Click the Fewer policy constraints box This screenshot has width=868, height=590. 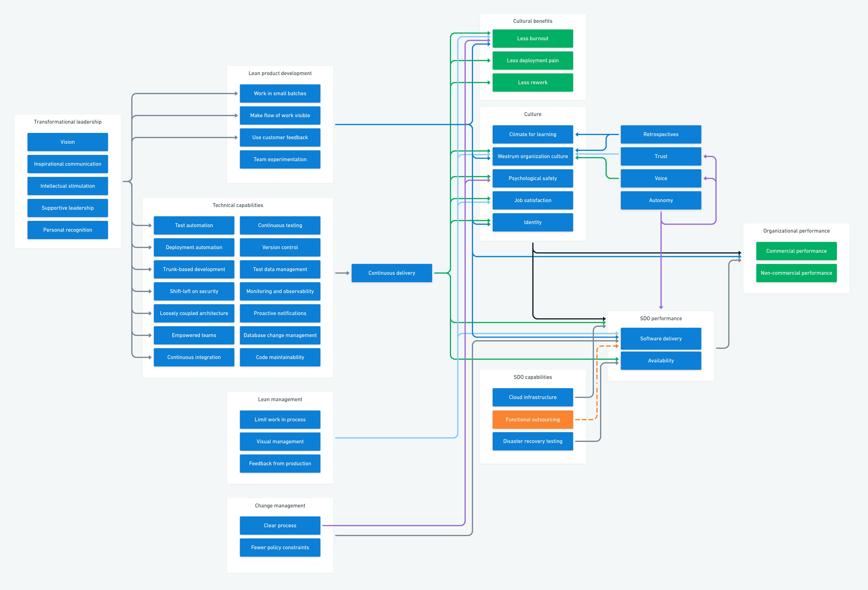(280, 547)
